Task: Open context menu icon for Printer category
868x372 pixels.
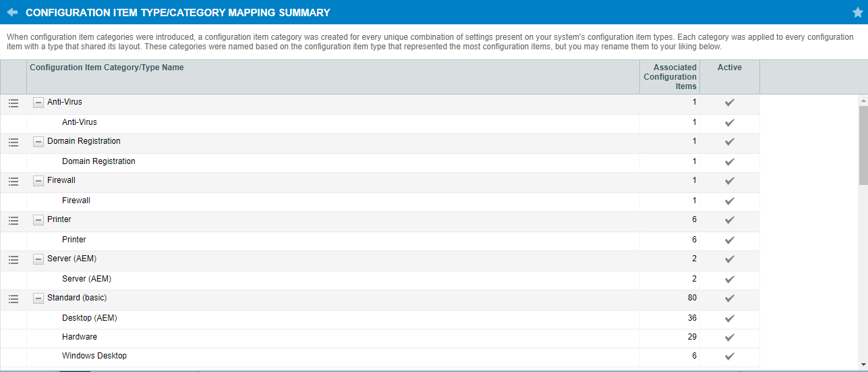Action: (x=13, y=221)
